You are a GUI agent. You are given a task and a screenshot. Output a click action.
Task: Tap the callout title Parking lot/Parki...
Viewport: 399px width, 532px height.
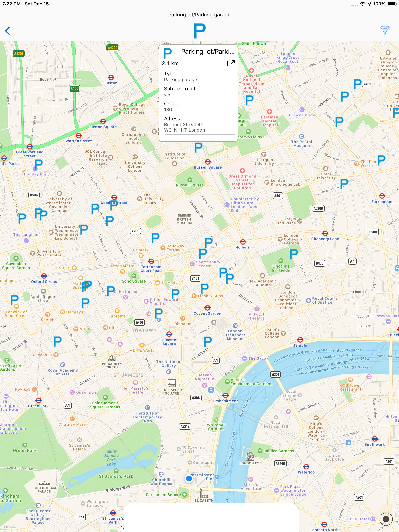[x=207, y=51]
